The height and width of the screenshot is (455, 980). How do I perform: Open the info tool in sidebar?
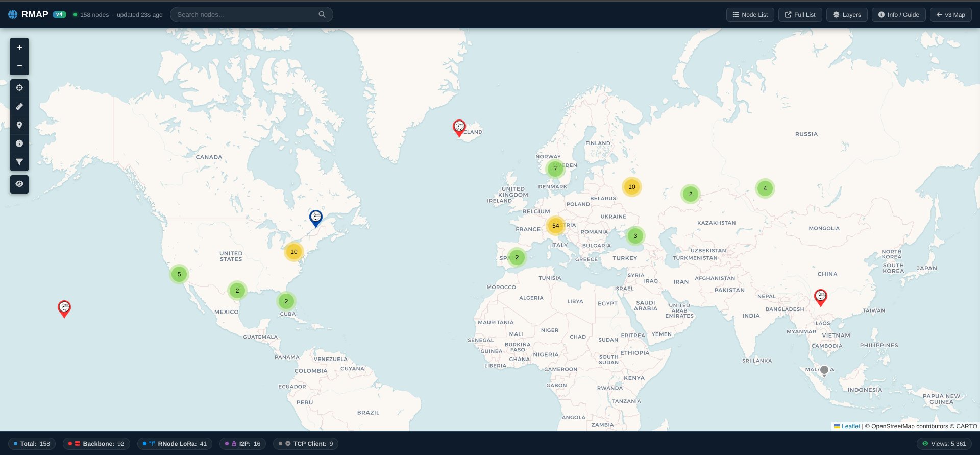coord(19,143)
